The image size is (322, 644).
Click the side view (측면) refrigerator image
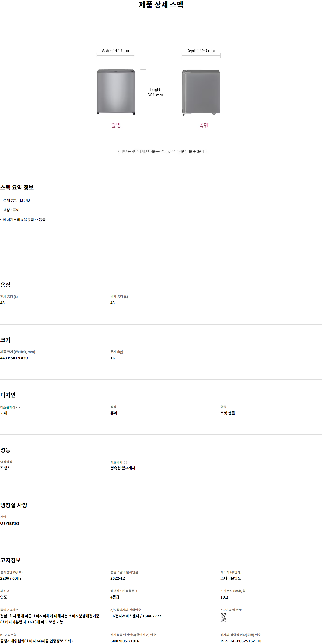(201, 92)
